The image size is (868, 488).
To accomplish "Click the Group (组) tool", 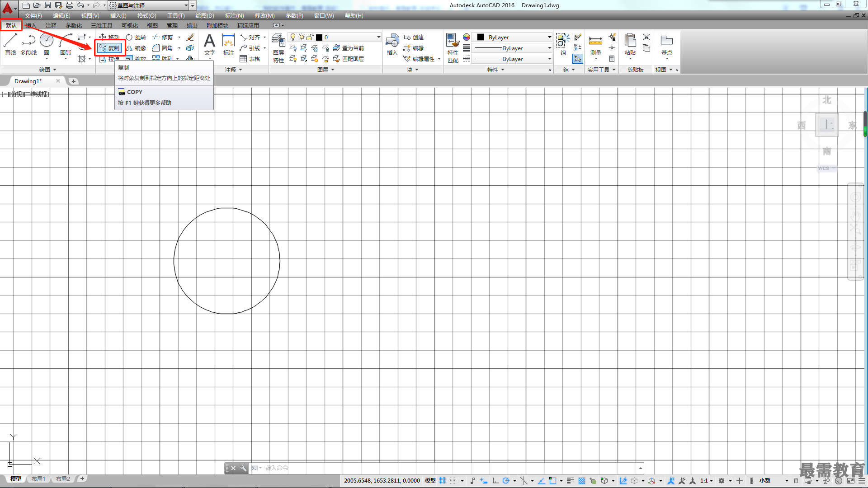I will pos(563,44).
